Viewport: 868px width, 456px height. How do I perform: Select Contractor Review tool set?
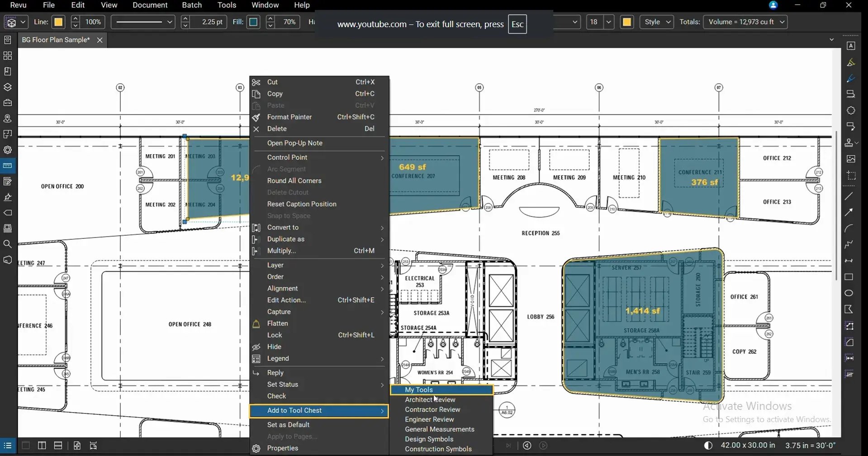click(441, 409)
